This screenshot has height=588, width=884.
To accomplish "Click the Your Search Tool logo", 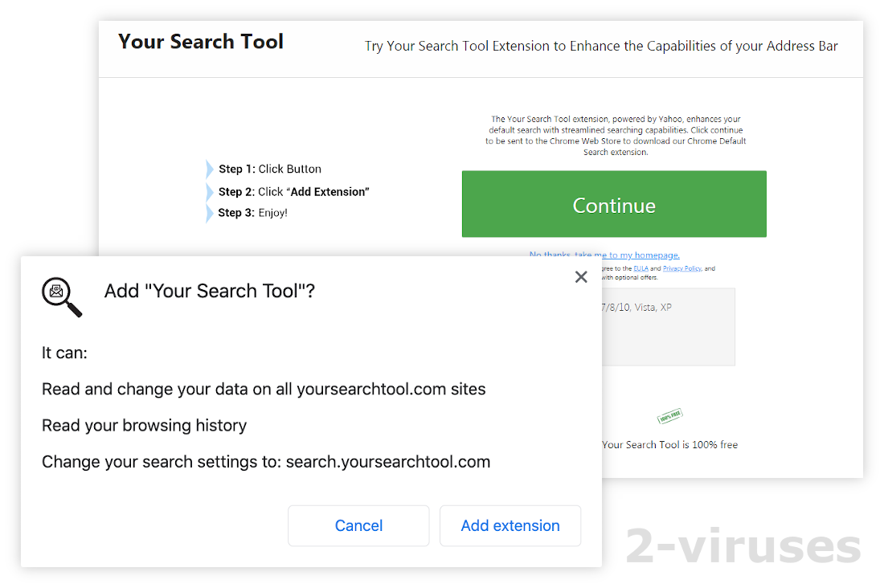I will pyautogui.click(x=200, y=41).
